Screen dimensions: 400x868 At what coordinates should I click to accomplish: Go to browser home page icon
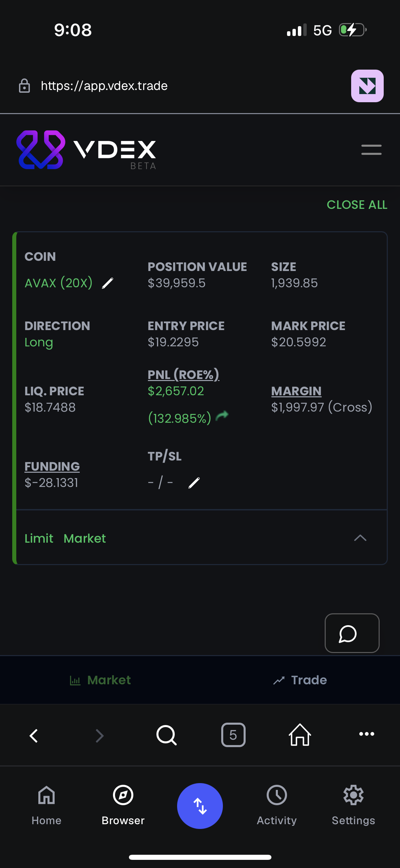click(300, 735)
